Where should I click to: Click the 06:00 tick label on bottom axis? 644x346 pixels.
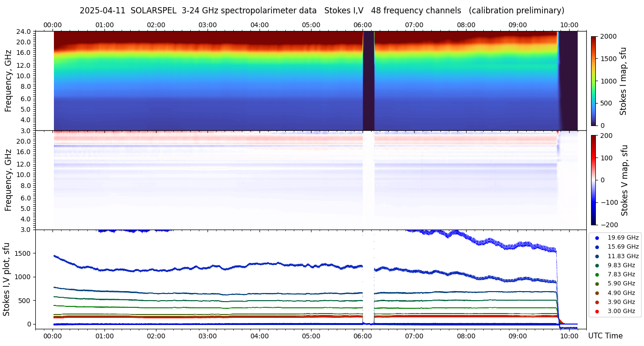[x=363, y=336]
